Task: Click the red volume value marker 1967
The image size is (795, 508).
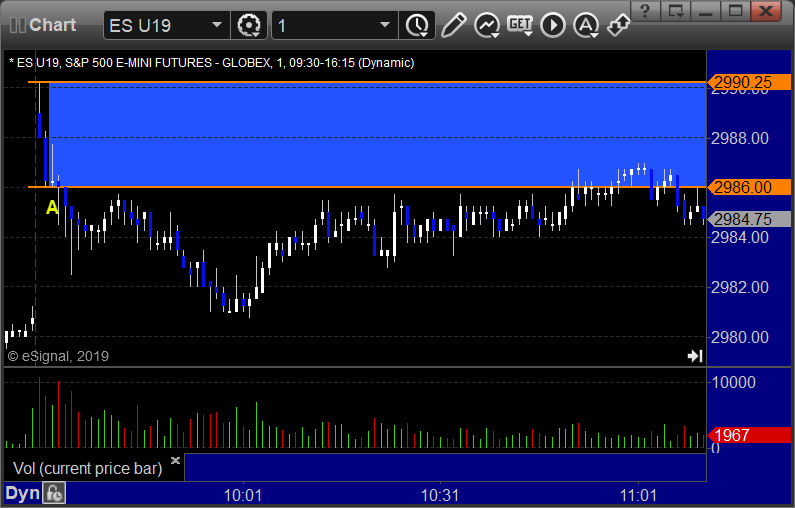Action: click(x=749, y=435)
